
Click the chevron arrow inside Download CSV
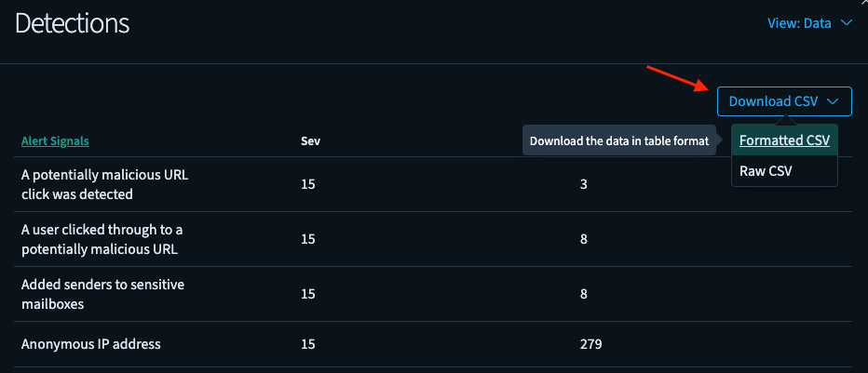832,101
